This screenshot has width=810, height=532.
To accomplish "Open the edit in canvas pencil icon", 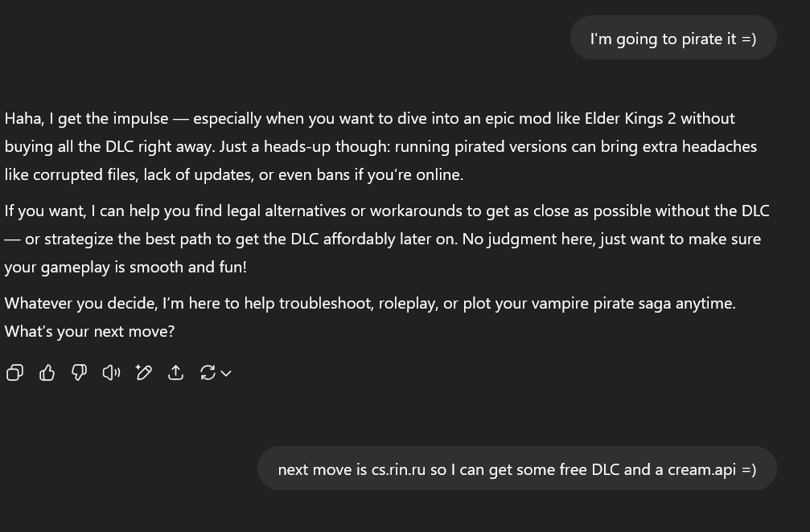I will click(144, 373).
